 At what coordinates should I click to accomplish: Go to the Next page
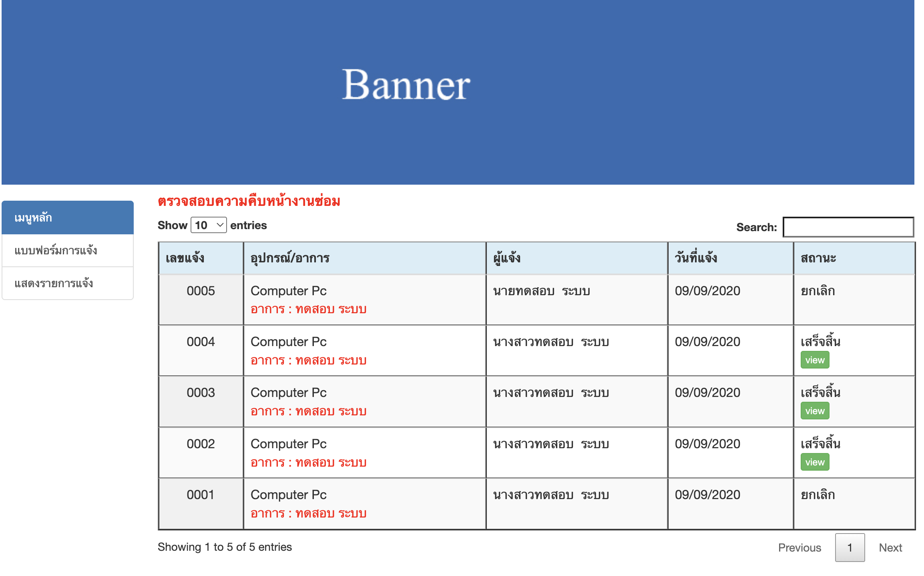click(890, 548)
